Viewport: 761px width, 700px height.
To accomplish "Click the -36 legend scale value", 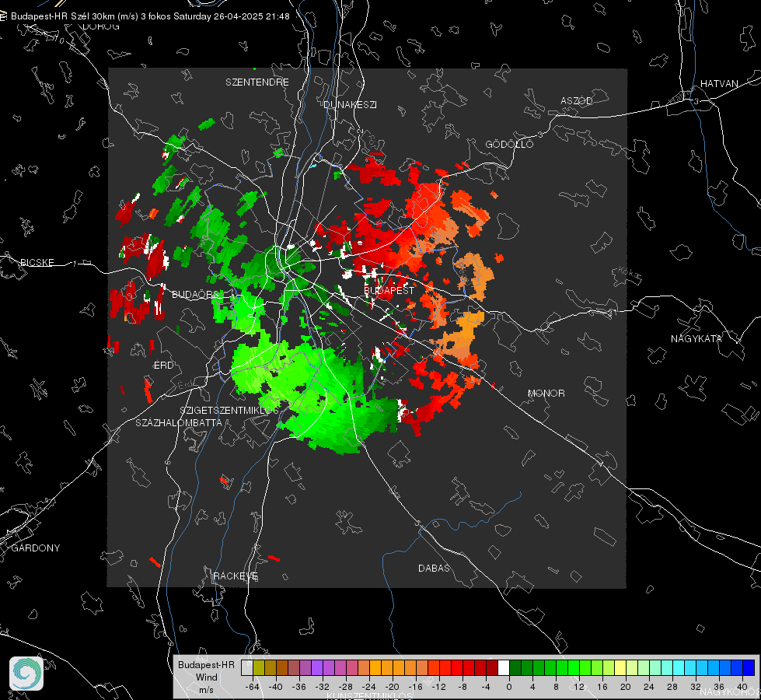I will [299, 687].
